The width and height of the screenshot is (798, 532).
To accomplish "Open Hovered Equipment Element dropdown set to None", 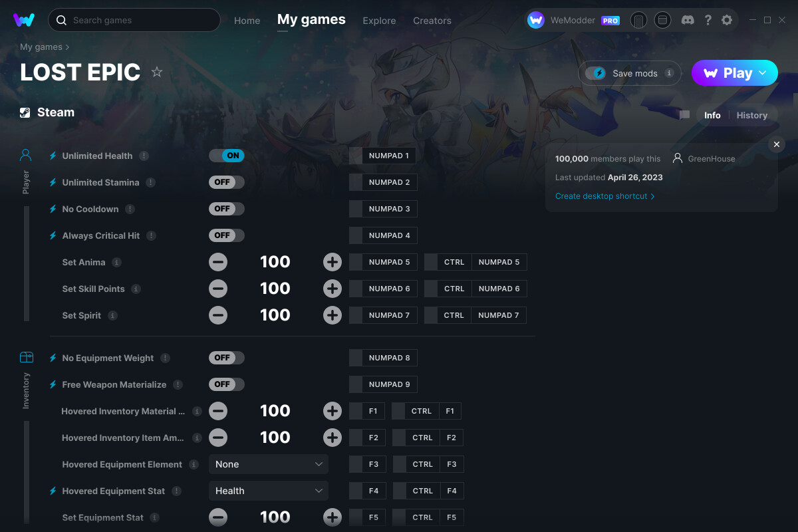I will [269, 464].
